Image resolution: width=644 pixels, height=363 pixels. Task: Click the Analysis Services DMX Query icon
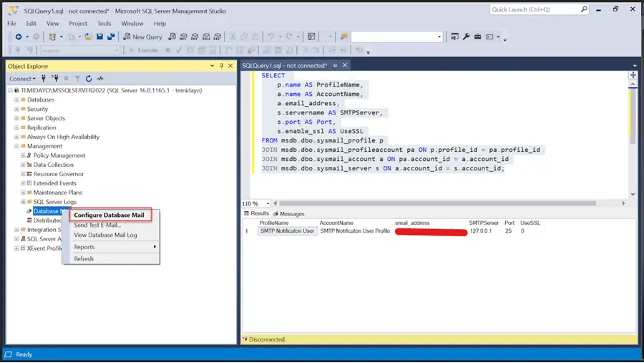coord(195,37)
